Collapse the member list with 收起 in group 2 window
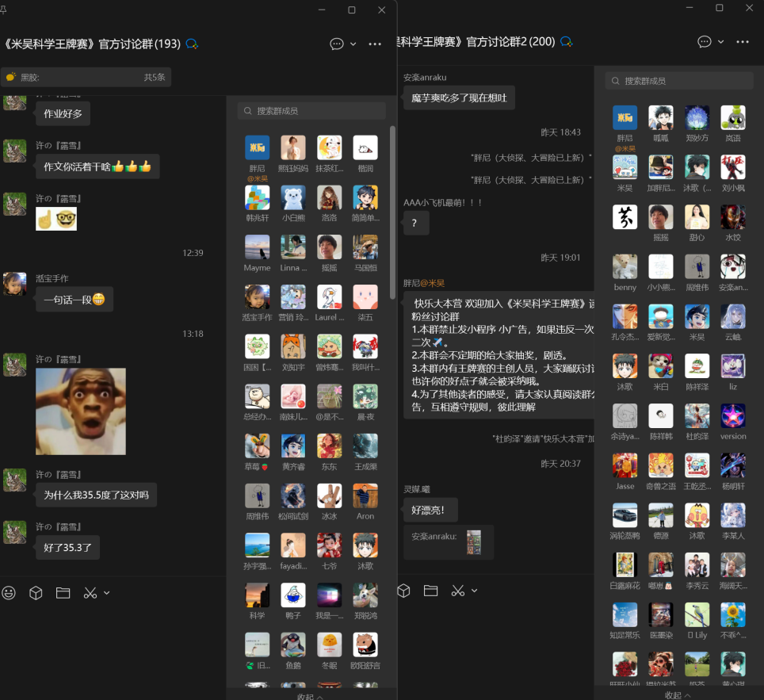This screenshot has width=764, height=700. point(678,694)
